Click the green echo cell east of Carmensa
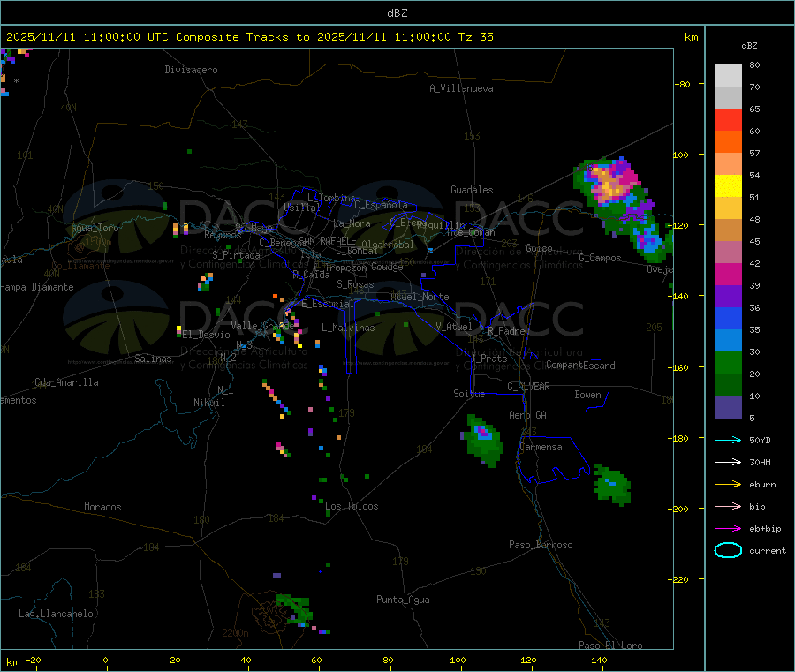 [x=612, y=485]
